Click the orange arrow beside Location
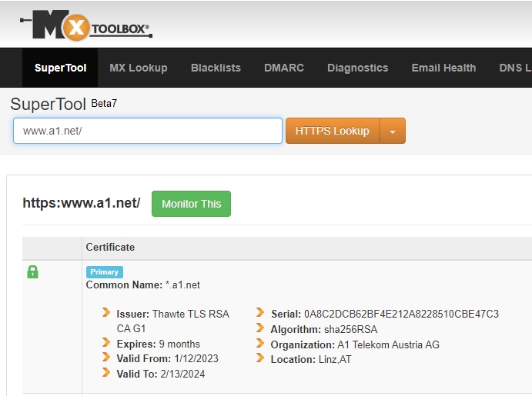532x396 pixels. tap(260, 358)
